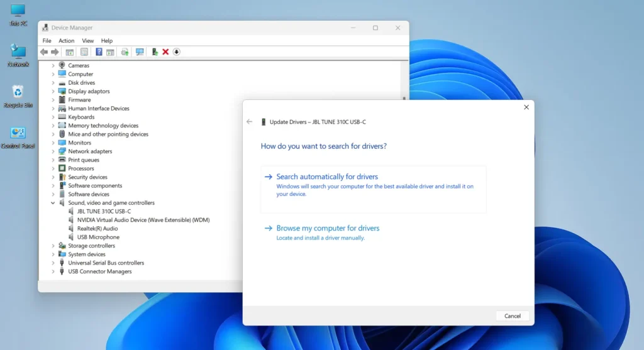Click the Forward arrow in Device Manager toolbar
The image size is (644, 350).
click(x=55, y=52)
